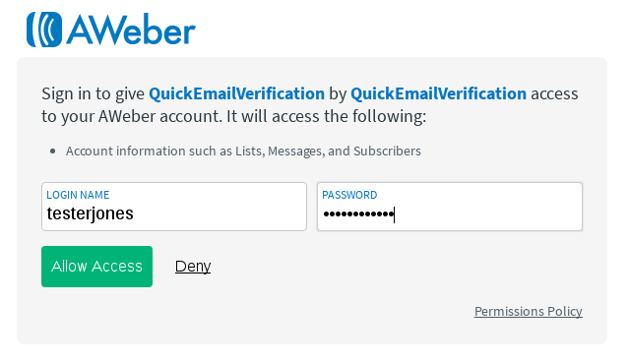Click the Allow Access button

tap(96, 267)
